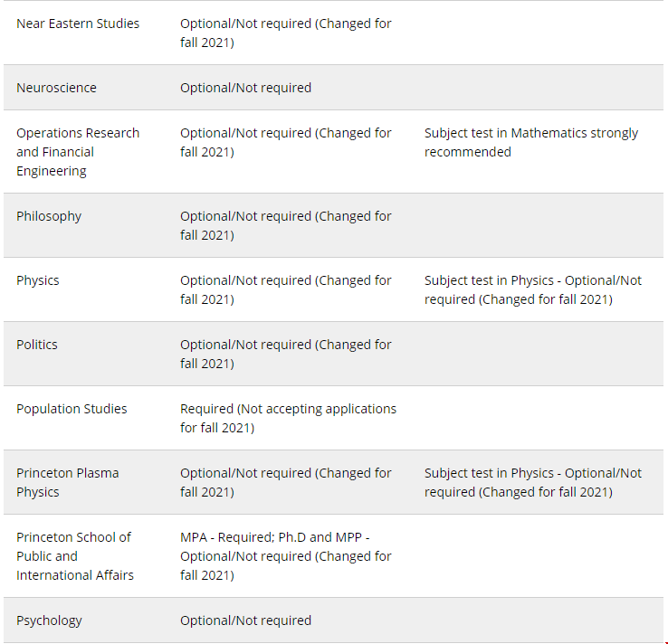668x644 pixels.
Task: Click the Psychology row's Optional/Not required text
Action: [x=245, y=620]
